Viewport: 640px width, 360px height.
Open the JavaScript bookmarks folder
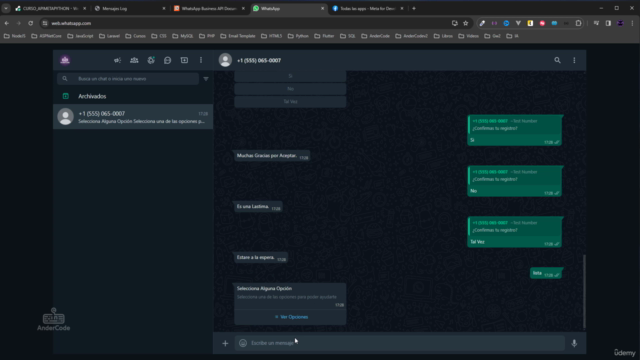pos(80,36)
